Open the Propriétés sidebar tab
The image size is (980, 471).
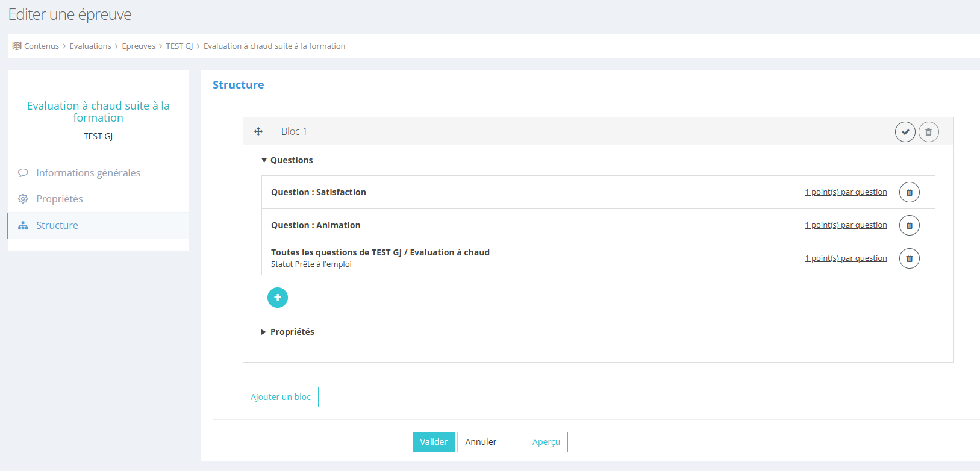pyautogui.click(x=60, y=199)
